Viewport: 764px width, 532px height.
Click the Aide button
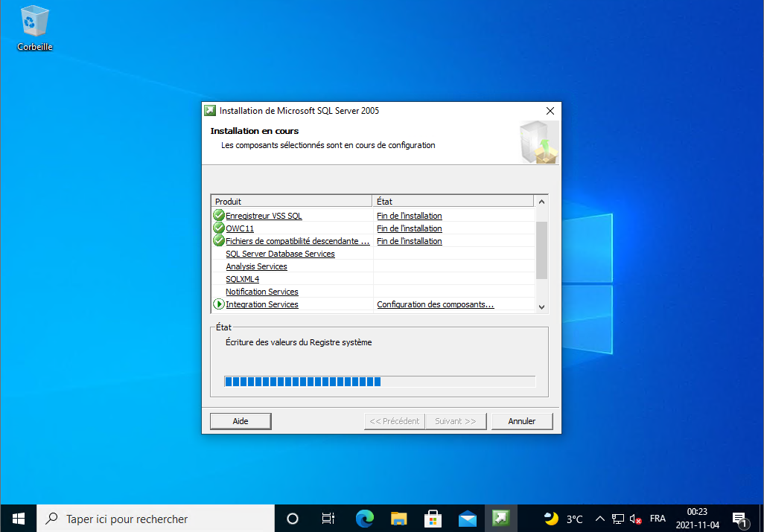click(241, 421)
